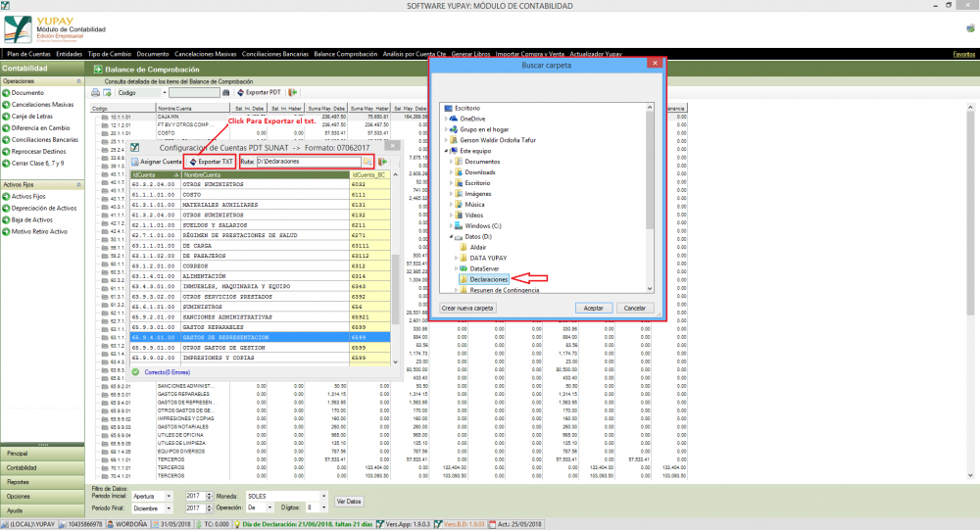Click green arrow icon beside Documento operation
The height and width of the screenshot is (530, 980).
6,93
